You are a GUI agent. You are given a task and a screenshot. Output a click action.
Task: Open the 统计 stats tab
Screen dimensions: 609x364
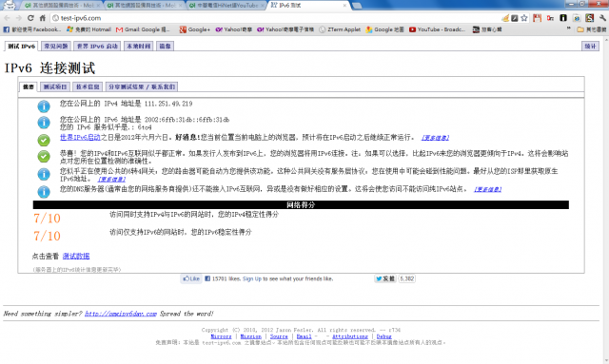pos(590,47)
